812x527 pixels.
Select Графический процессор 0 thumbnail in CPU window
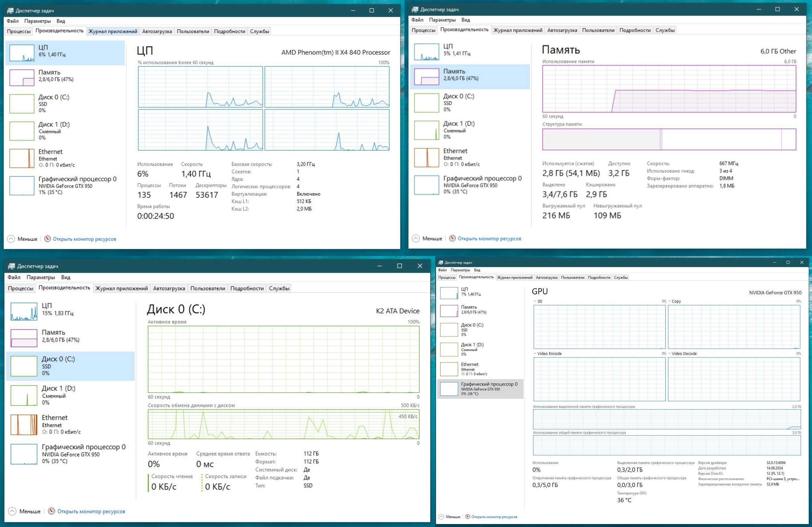pyautogui.click(x=22, y=185)
